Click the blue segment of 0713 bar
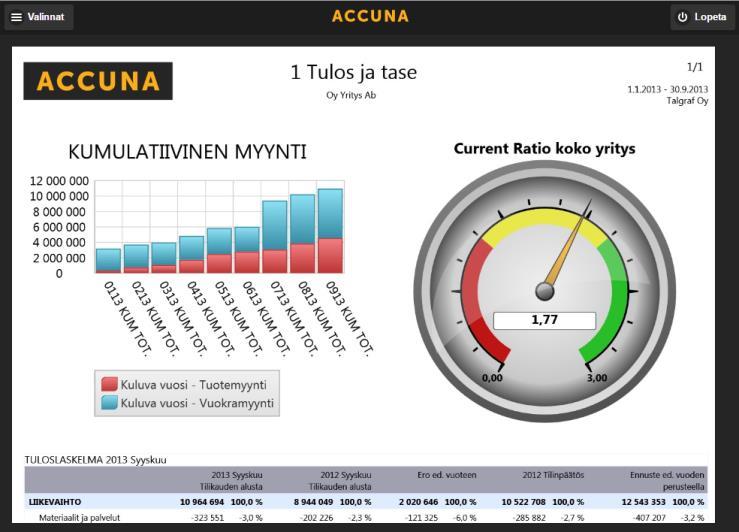The width and height of the screenshot is (739, 532). (x=275, y=225)
